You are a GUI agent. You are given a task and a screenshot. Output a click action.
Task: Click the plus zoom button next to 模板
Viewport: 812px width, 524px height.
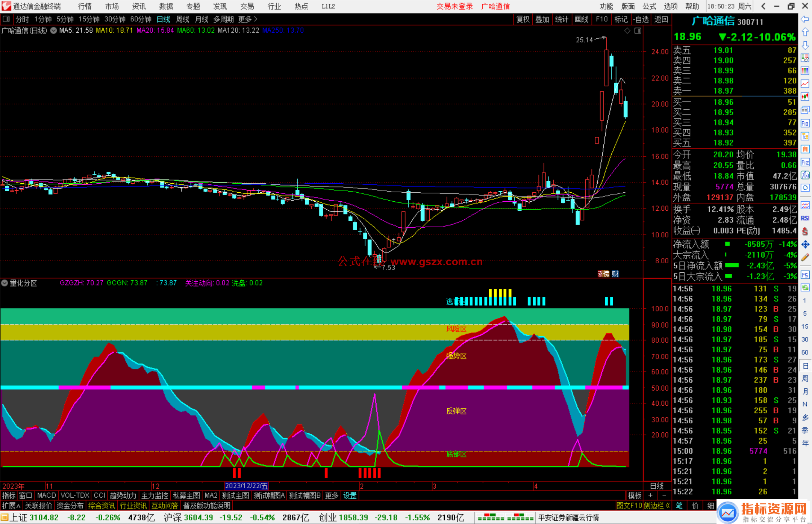(650, 495)
